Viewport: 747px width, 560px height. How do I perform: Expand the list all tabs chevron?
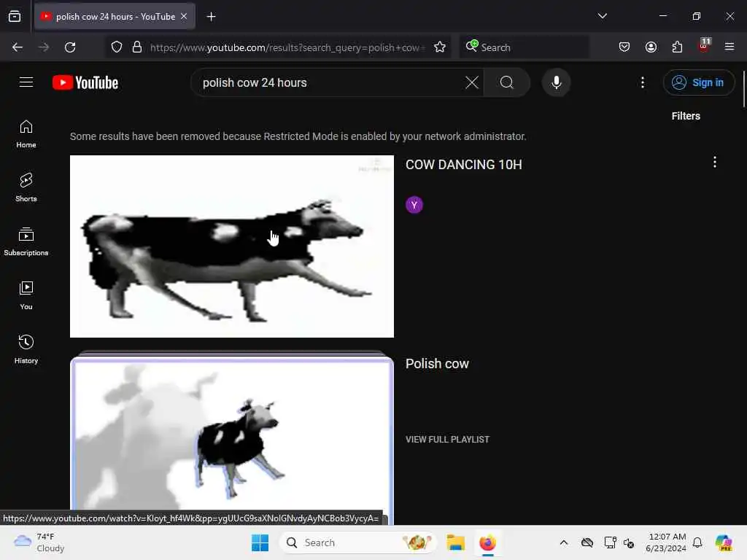602,16
